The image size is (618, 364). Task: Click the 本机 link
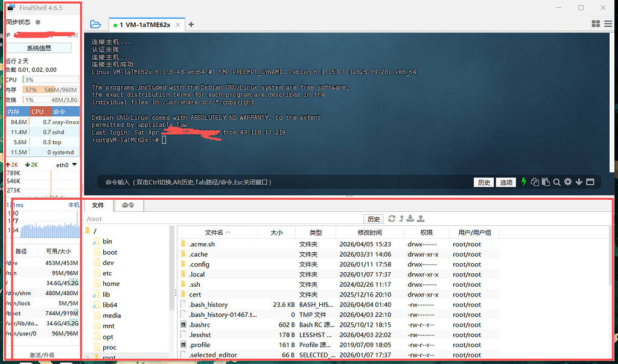(74, 205)
